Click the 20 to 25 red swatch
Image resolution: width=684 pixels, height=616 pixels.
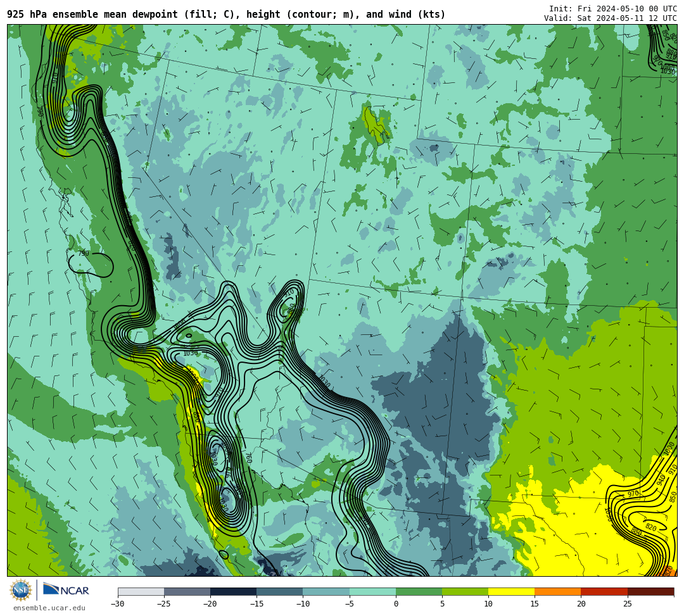click(x=604, y=591)
